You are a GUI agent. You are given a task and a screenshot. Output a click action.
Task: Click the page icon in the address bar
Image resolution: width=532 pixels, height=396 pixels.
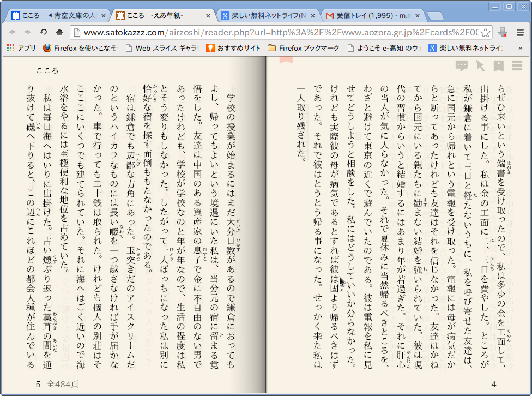click(77, 33)
